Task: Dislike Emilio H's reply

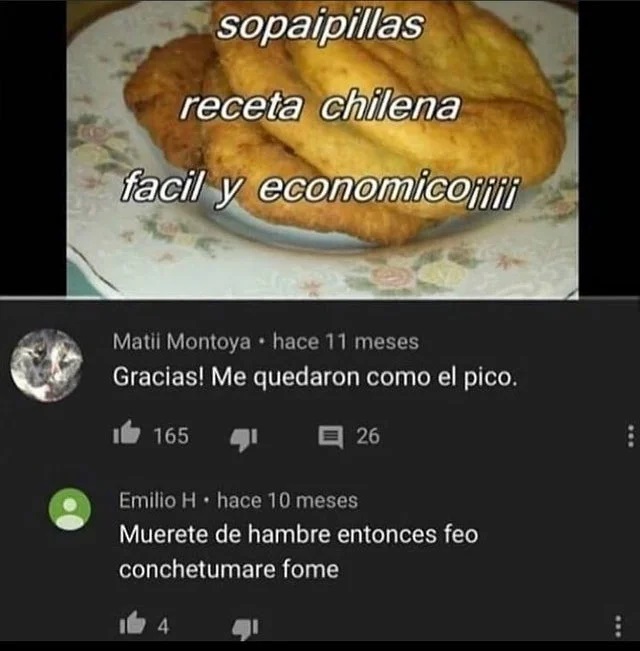Action: tap(245, 629)
